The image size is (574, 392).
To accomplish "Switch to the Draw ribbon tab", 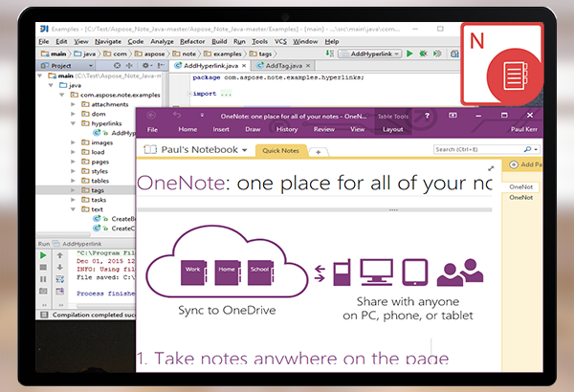I will click(x=250, y=128).
